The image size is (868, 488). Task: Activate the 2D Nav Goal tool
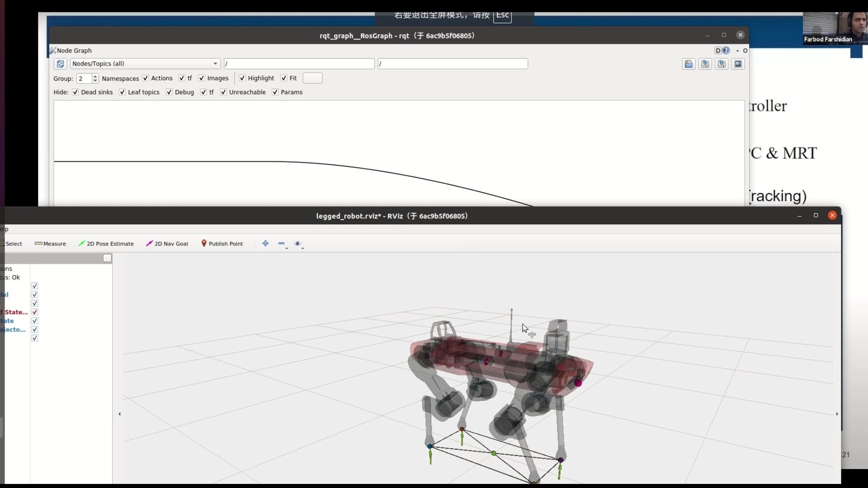click(x=167, y=244)
